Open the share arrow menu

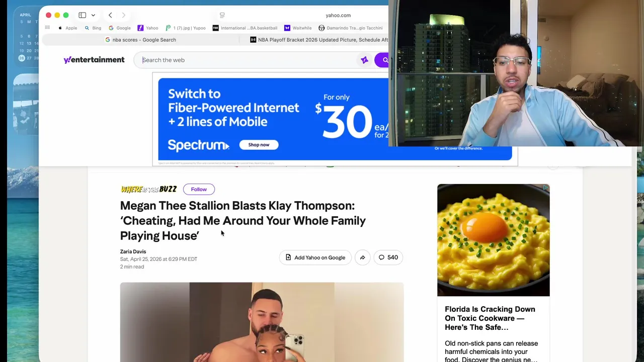(362, 257)
